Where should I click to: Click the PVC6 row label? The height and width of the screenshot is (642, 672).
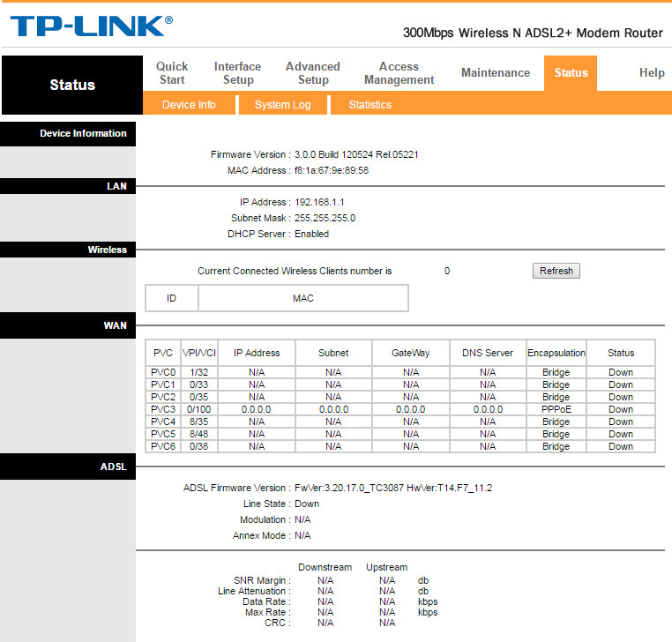click(x=163, y=446)
